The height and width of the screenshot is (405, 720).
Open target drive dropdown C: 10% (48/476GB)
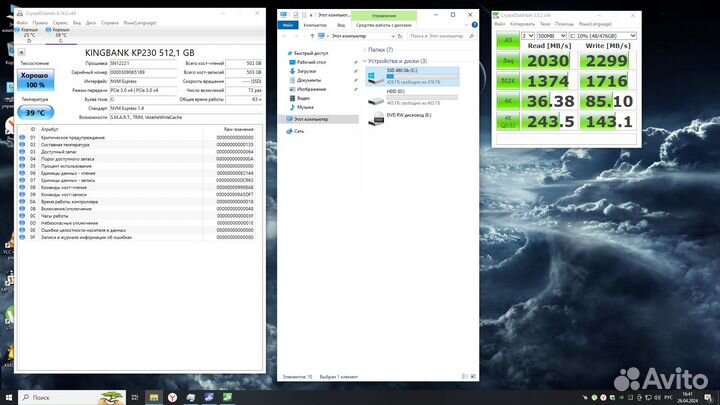point(602,36)
